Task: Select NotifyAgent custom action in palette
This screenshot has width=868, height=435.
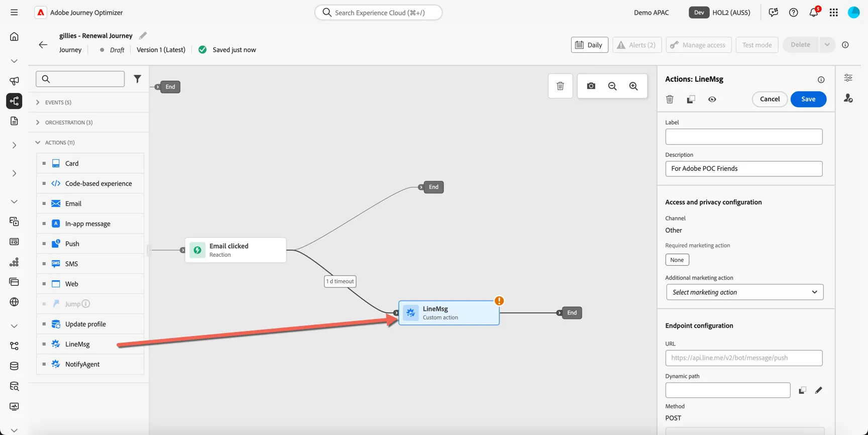Action: 90,364
